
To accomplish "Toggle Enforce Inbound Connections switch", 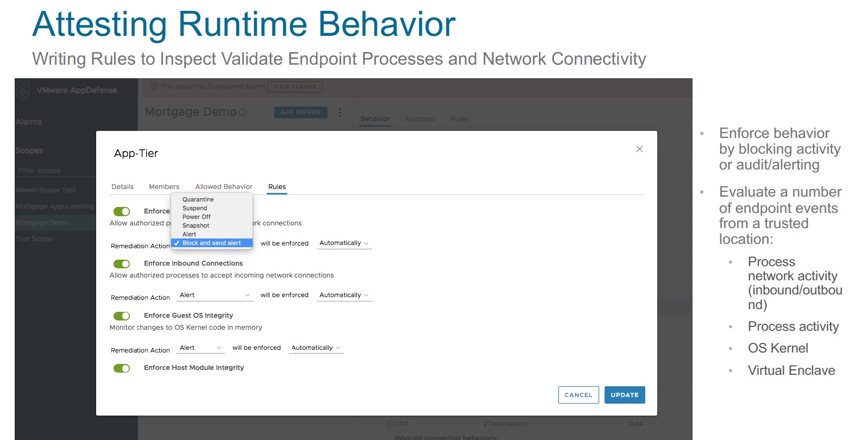I will tap(122, 264).
